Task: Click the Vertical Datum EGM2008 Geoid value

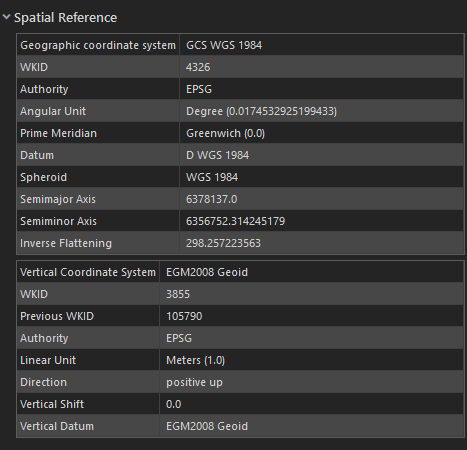Action: [x=207, y=426]
